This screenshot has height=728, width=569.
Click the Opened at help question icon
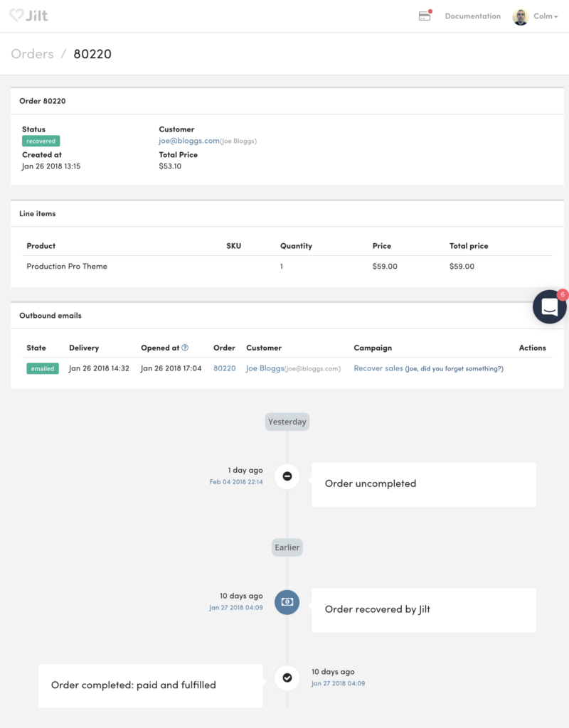[x=185, y=348]
